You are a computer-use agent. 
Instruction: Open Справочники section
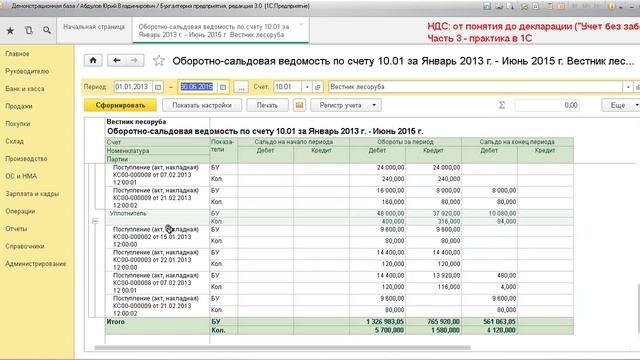(24, 246)
